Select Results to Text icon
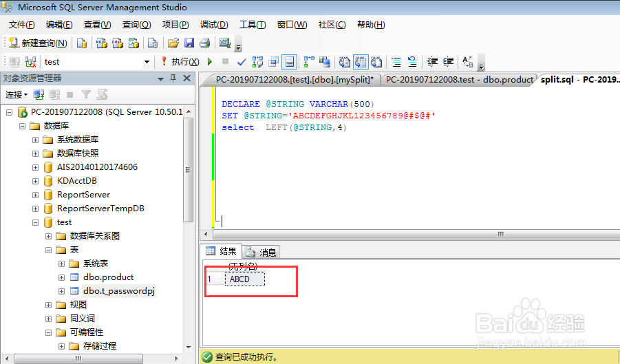Screen dimensions: 620x364 (344, 62)
